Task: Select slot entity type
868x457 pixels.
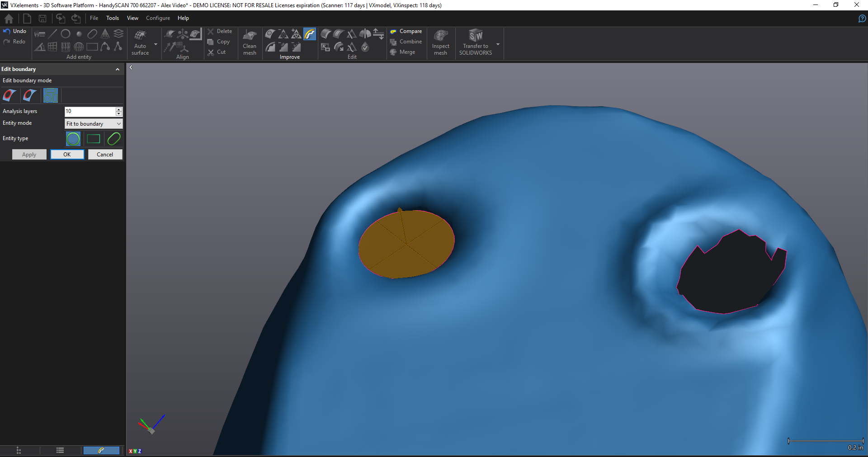Action: [x=114, y=139]
